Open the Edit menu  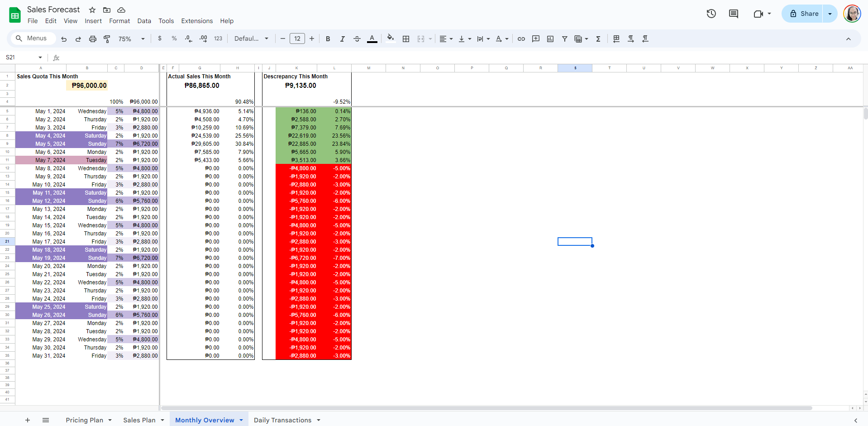coord(51,21)
